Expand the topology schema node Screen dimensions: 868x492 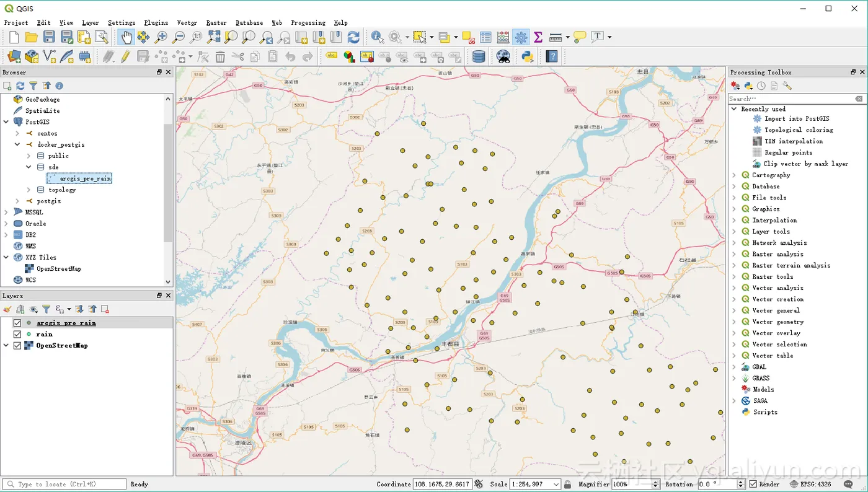(x=29, y=190)
